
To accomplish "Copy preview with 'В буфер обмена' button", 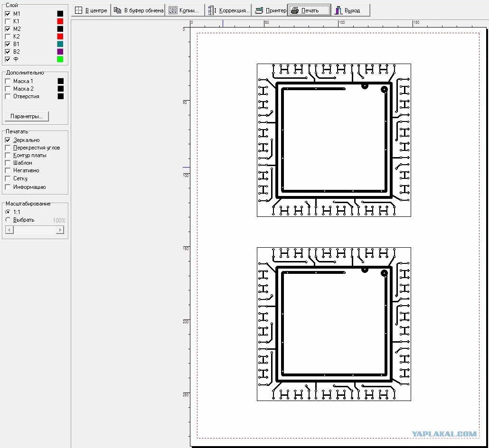I will coord(139,10).
